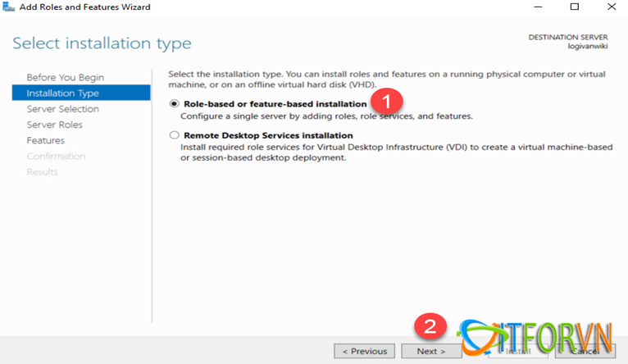628x364 pixels.
Task: Select Role-based or feature-based installation
Action: tap(174, 104)
